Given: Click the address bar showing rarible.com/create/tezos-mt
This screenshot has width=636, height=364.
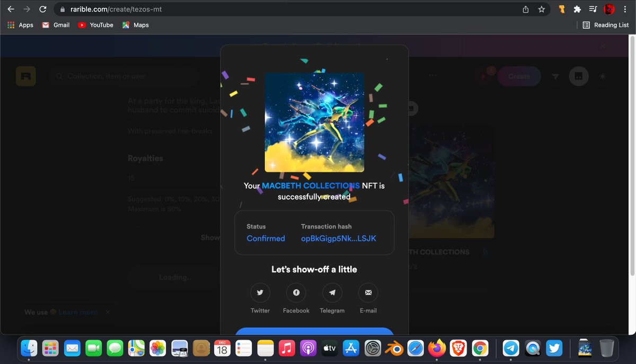Looking at the screenshot, I should point(286,9).
